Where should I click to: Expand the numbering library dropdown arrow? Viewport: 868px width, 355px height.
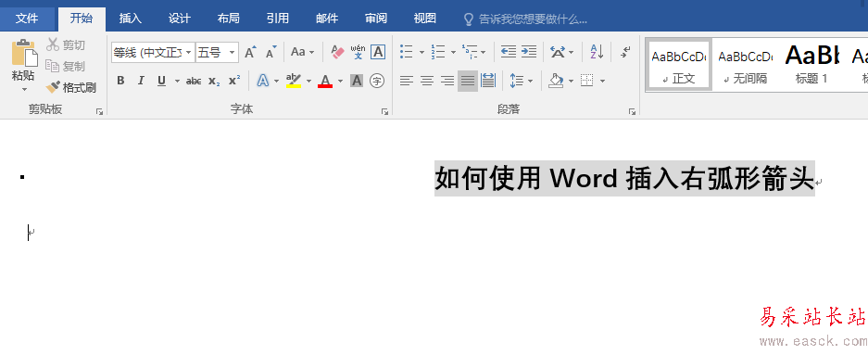(x=453, y=53)
